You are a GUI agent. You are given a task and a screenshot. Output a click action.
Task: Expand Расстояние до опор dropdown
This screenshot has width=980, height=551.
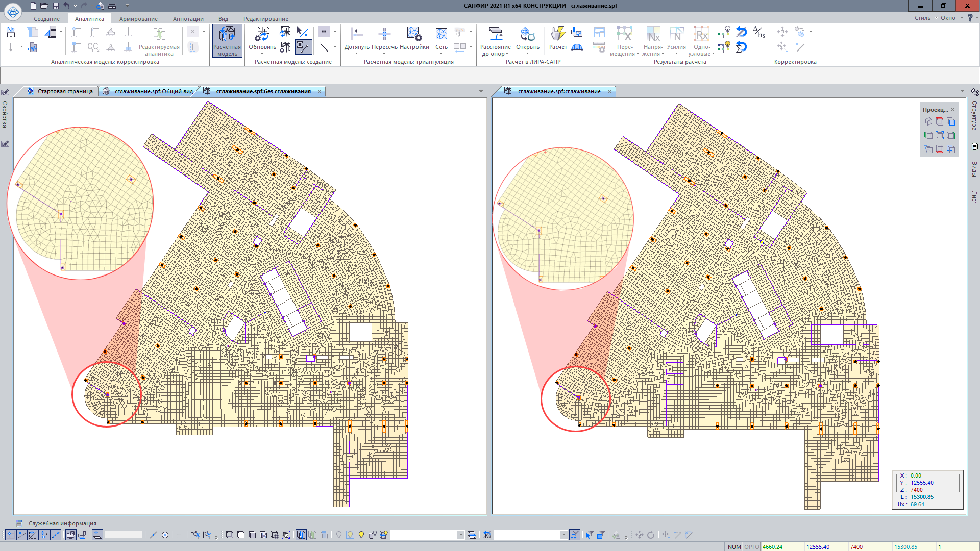(x=507, y=54)
